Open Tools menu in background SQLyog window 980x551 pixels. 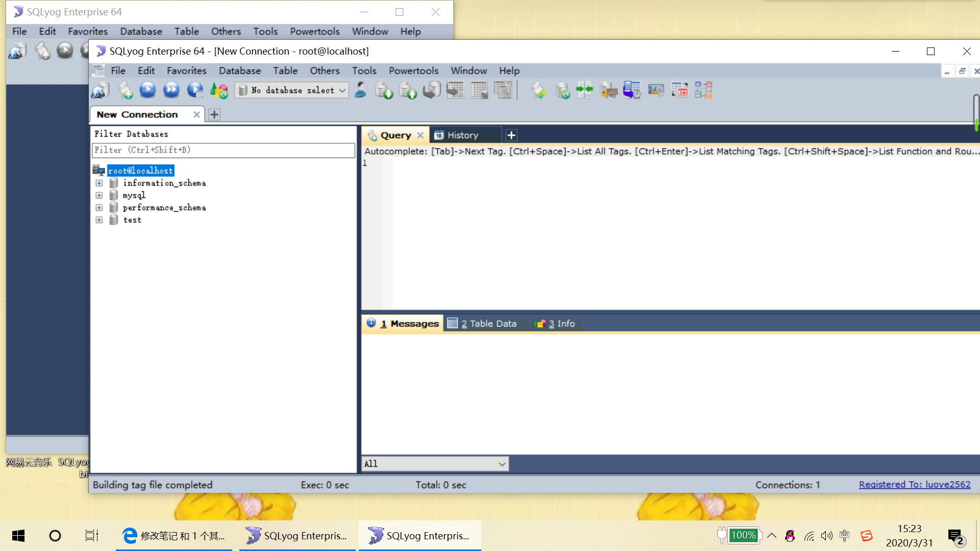[x=265, y=31]
